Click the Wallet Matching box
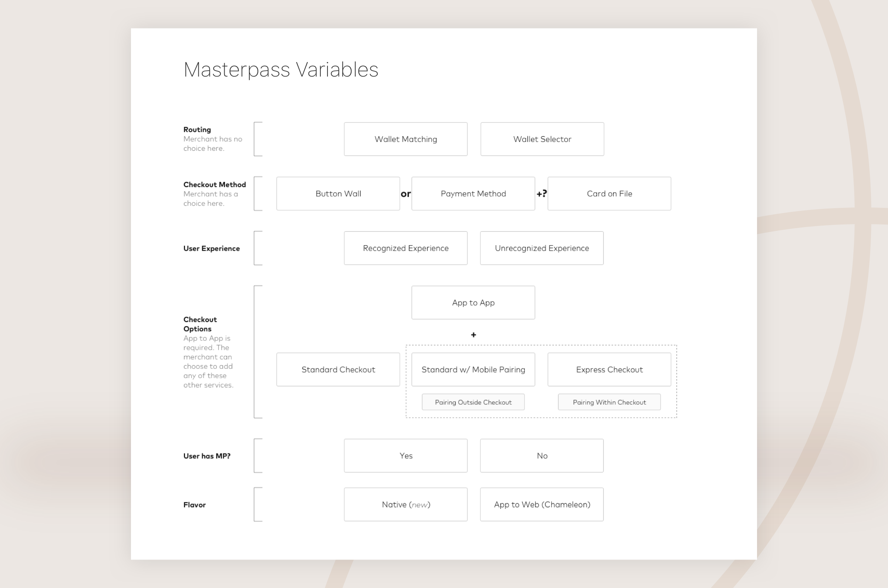The width and height of the screenshot is (888, 588). 406,139
